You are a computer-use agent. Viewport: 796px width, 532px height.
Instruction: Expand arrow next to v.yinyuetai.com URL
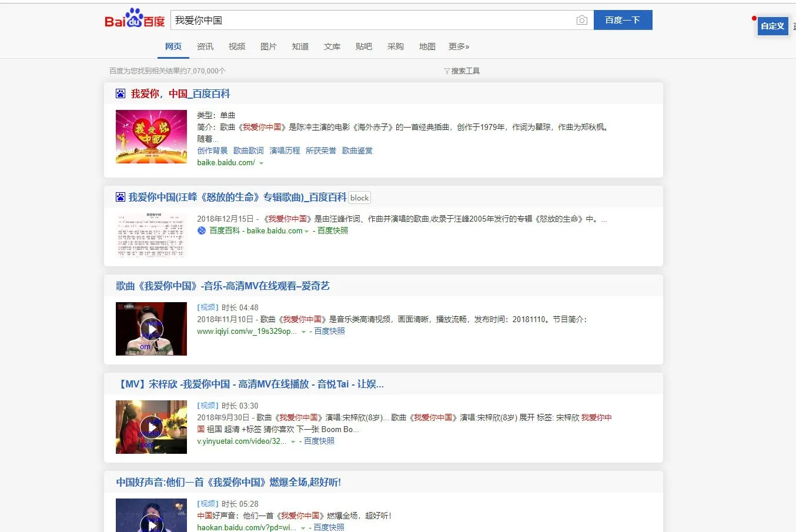tap(293, 442)
